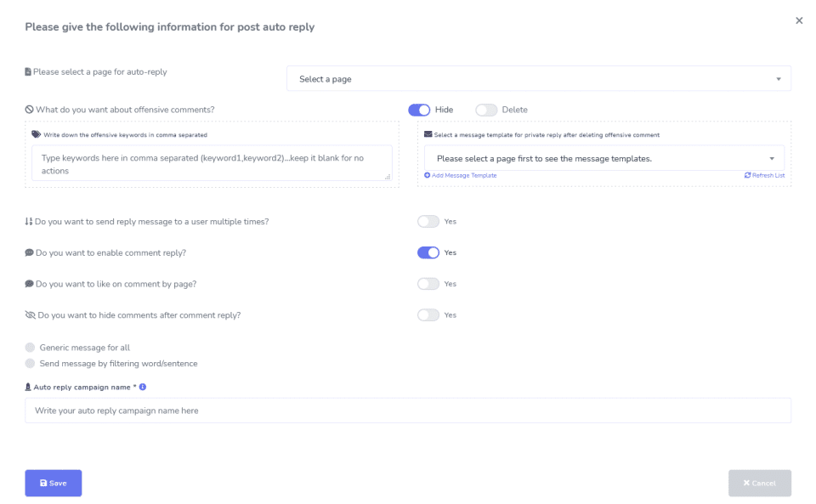Click the envelope icon for message template
This screenshot has height=504, width=816.
428,134
